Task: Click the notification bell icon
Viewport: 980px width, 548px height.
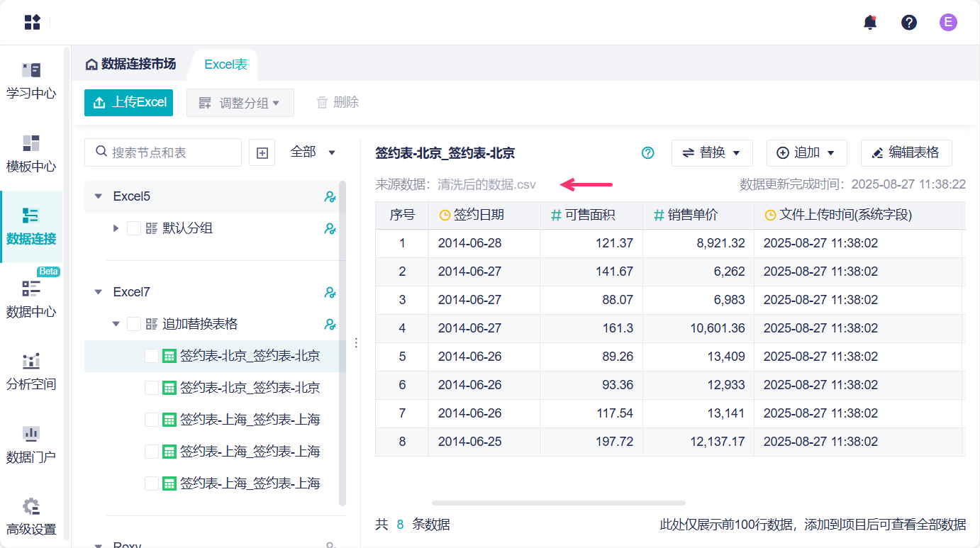Action: point(870,22)
